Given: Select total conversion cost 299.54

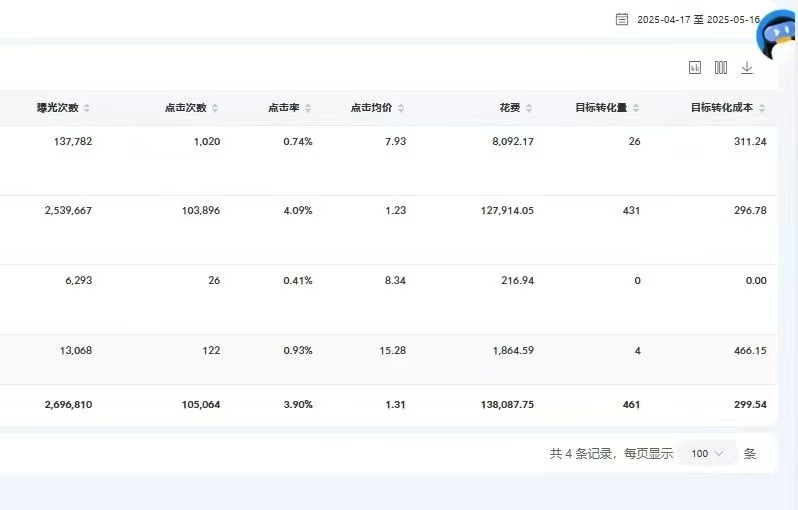Looking at the screenshot, I should (x=750, y=405).
